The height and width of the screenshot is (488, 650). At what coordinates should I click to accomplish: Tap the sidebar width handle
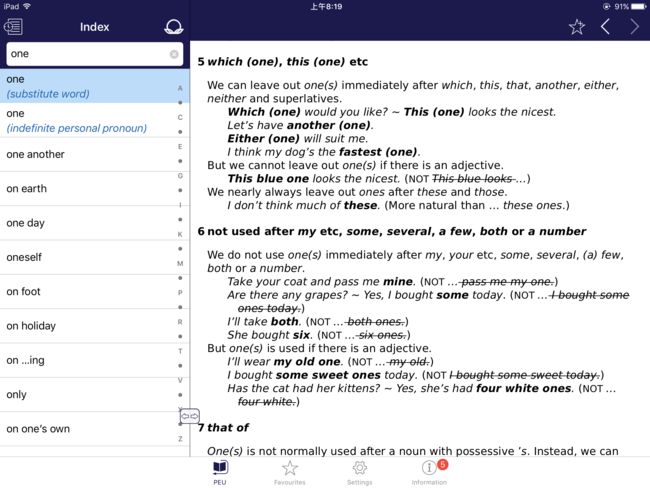coord(189,416)
